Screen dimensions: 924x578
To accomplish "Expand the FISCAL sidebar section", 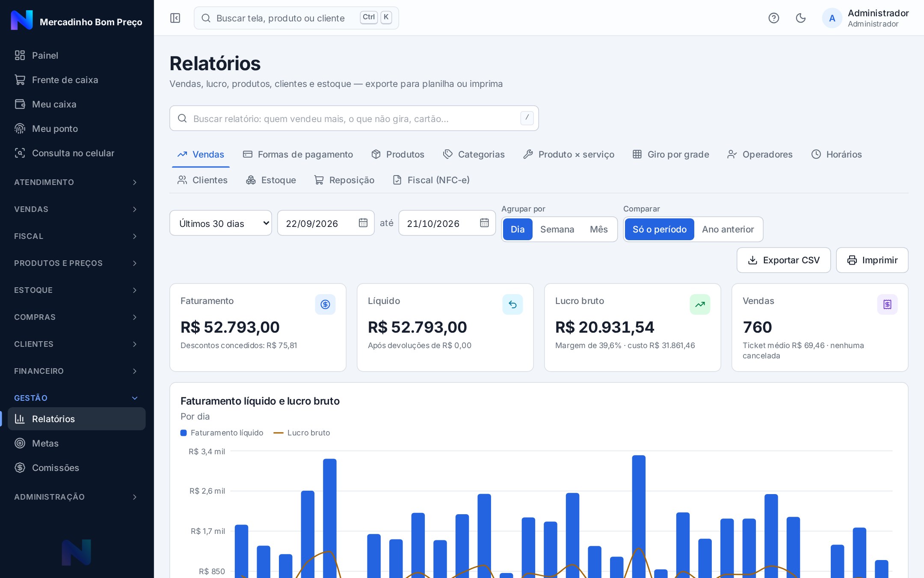I will (77, 236).
